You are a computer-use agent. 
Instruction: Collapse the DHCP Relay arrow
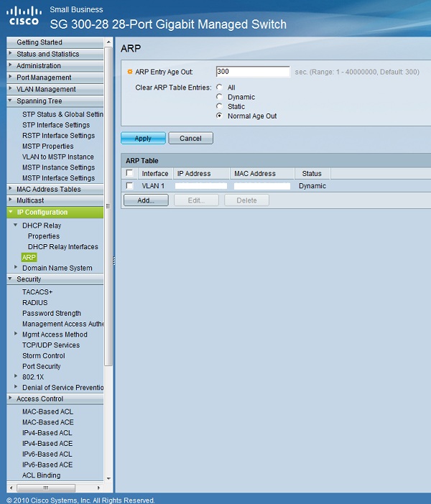(x=15, y=225)
